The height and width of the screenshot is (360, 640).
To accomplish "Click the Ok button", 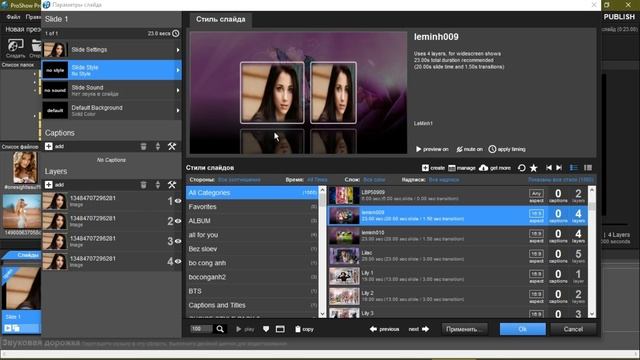I will [x=522, y=329].
